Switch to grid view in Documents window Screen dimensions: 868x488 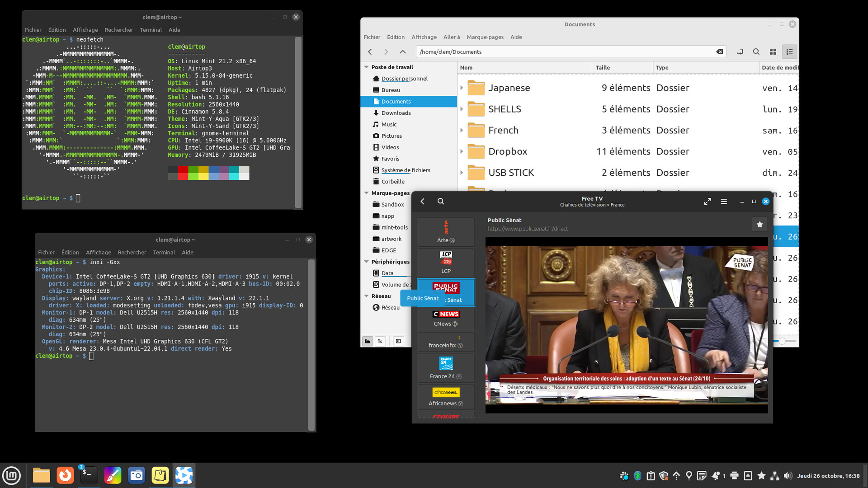coord(773,52)
